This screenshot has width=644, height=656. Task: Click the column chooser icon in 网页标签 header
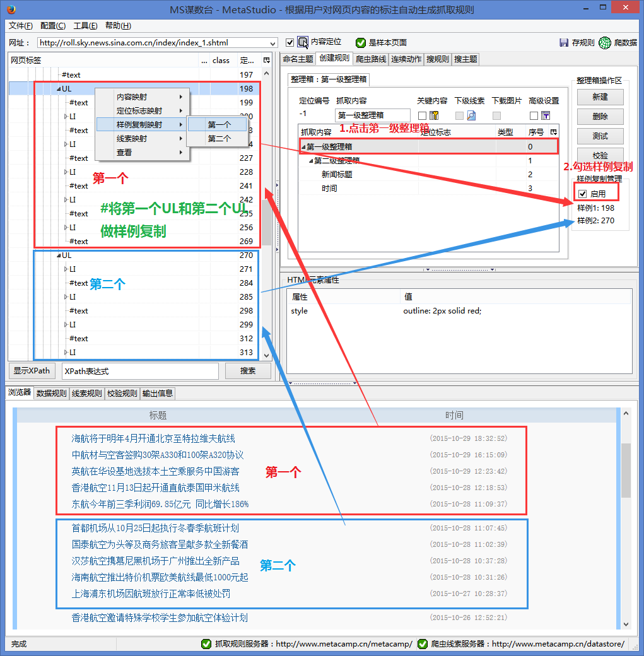coord(267,61)
